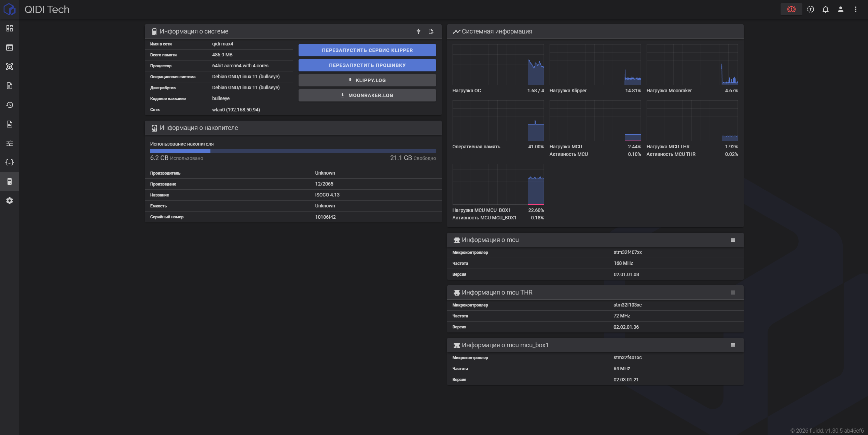Download the KLIPPY.LOG file
The height and width of the screenshot is (435, 868).
coord(367,80)
